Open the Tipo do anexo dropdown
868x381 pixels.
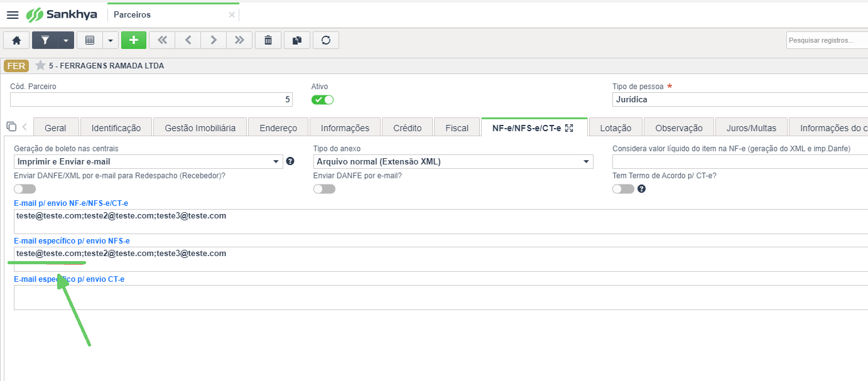click(453, 161)
